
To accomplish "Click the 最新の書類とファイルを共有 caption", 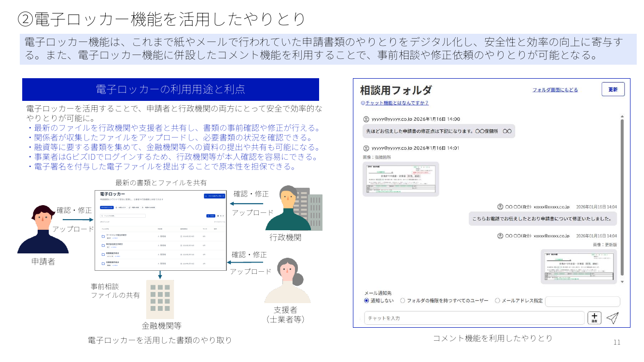I will click(161, 182).
